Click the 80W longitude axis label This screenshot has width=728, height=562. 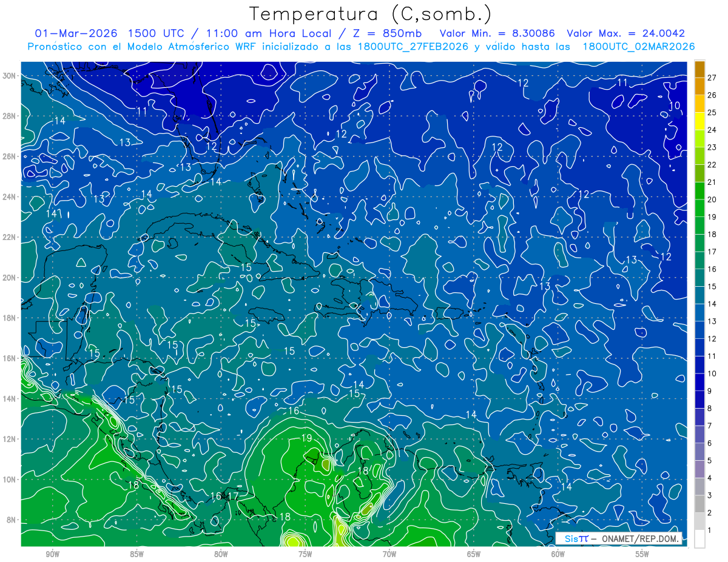click(x=221, y=554)
